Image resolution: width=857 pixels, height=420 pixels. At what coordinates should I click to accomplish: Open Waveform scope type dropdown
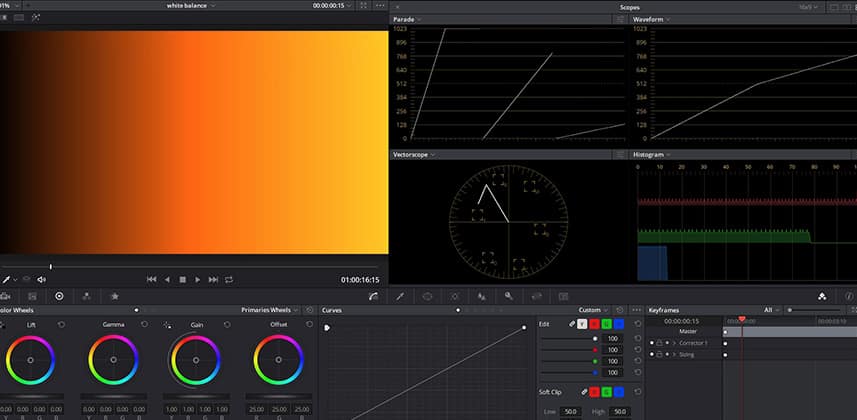651,19
